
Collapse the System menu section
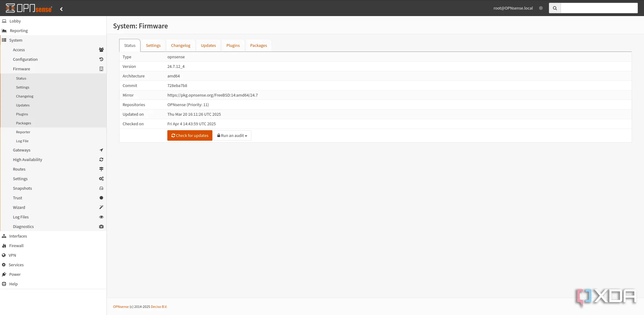[53, 40]
